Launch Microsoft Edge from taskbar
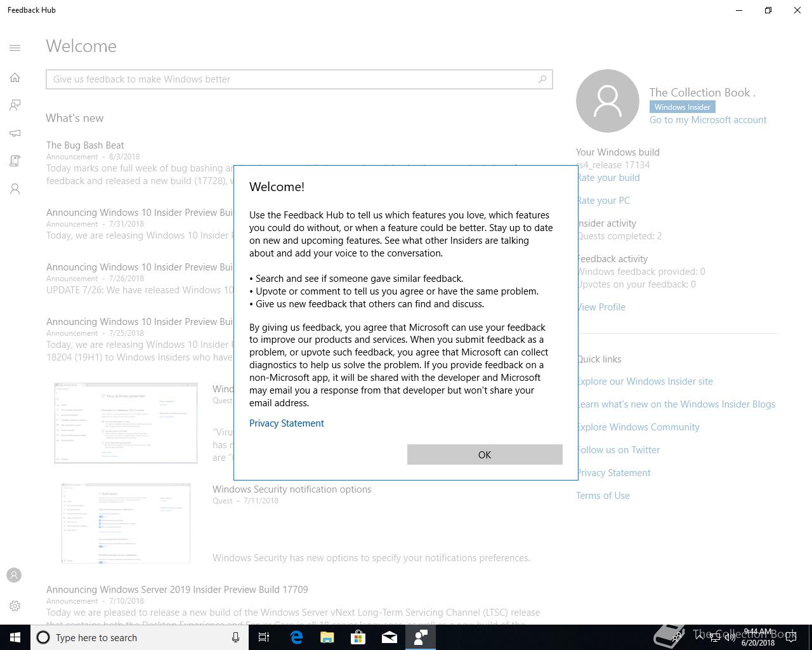Screen dimensions: 812x650 click(296, 637)
